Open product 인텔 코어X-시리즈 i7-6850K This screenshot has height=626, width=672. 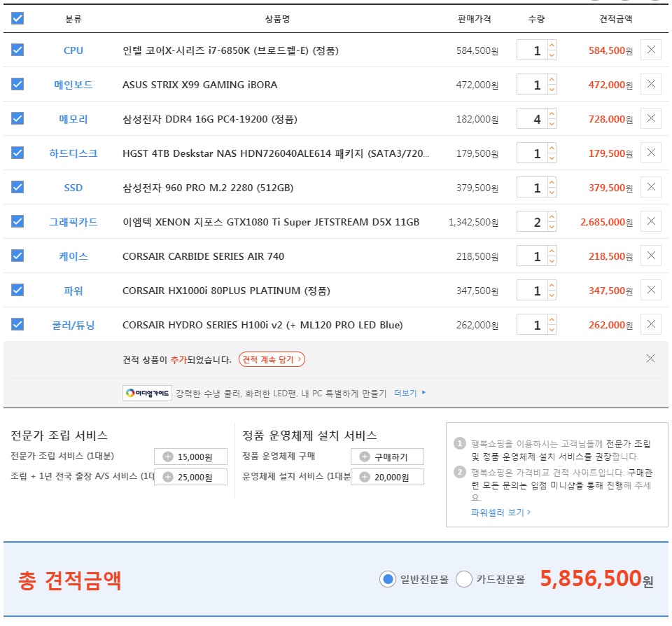point(230,50)
